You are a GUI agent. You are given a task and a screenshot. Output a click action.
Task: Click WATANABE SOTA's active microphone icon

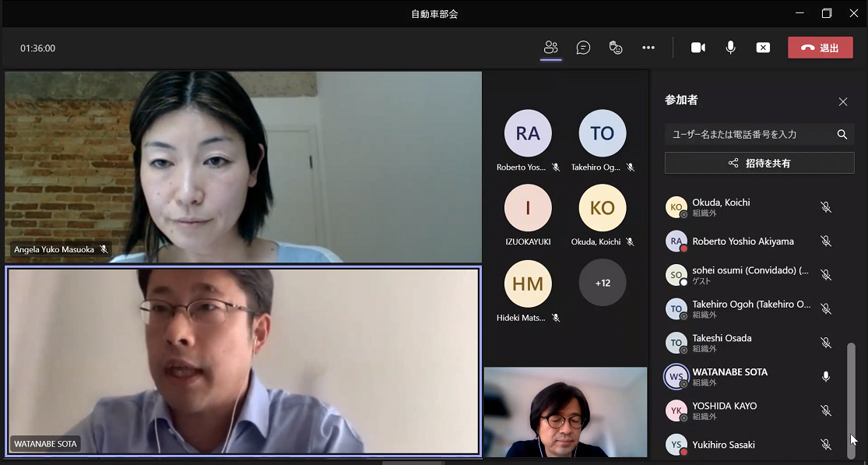[826, 377]
